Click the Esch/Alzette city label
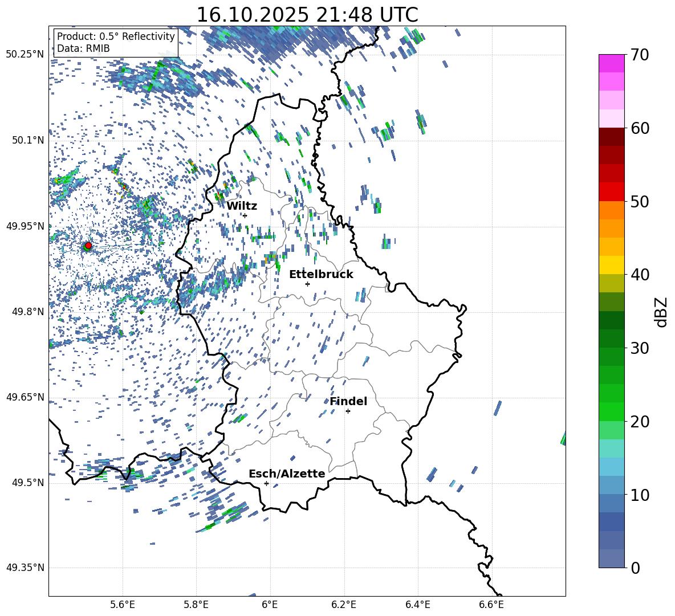 point(287,474)
